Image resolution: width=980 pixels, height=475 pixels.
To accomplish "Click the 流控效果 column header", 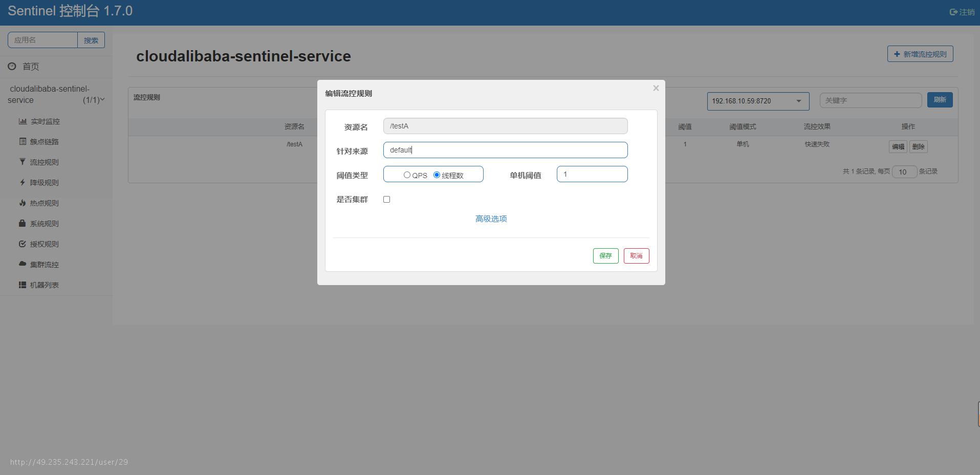I will [x=817, y=126].
